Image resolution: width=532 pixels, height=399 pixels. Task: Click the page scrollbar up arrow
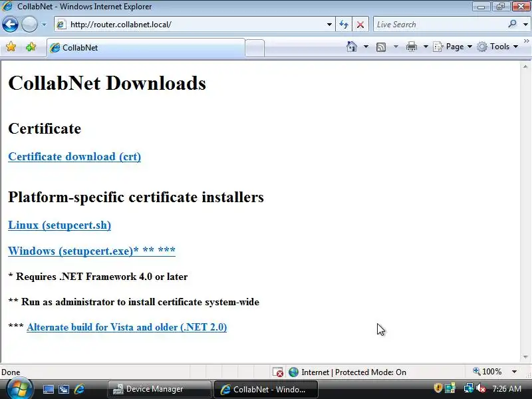coord(525,67)
